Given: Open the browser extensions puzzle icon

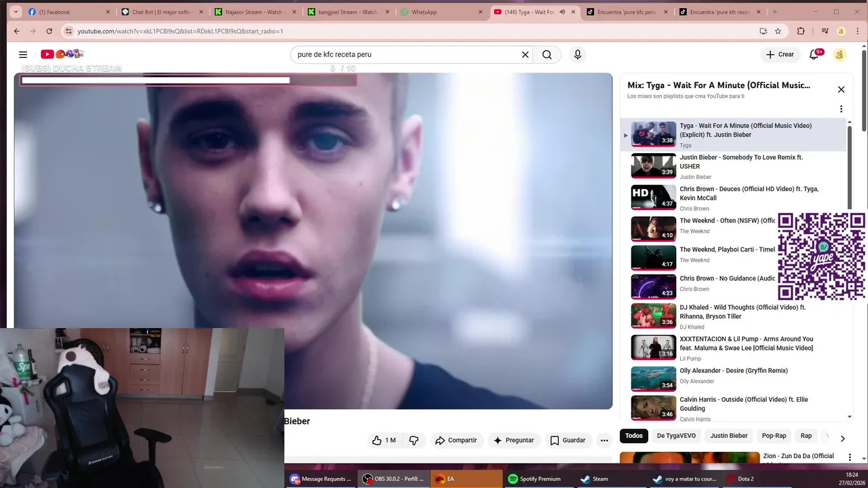Looking at the screenshot, I should pyautogui.click(x=801, y=31).
